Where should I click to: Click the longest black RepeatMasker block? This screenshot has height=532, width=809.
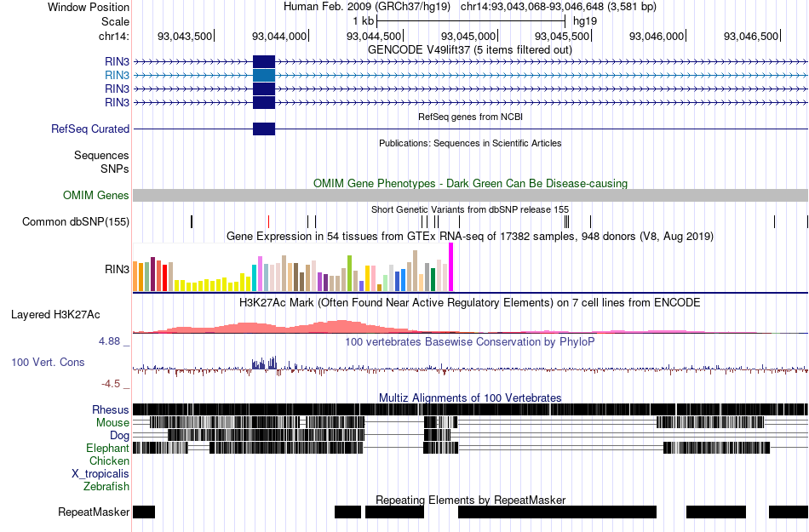point(557,512)
